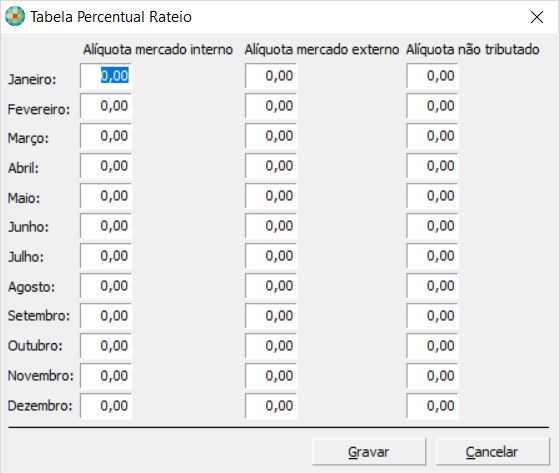The width and height of the screenshot is (559, 473).
Task: Click Junho mercado externo field
Action: pyautogui.click(x=271, y=226)
